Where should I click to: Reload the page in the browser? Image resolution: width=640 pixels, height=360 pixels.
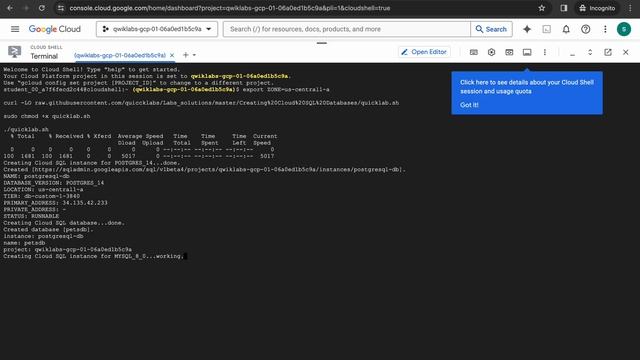point(41,8)
